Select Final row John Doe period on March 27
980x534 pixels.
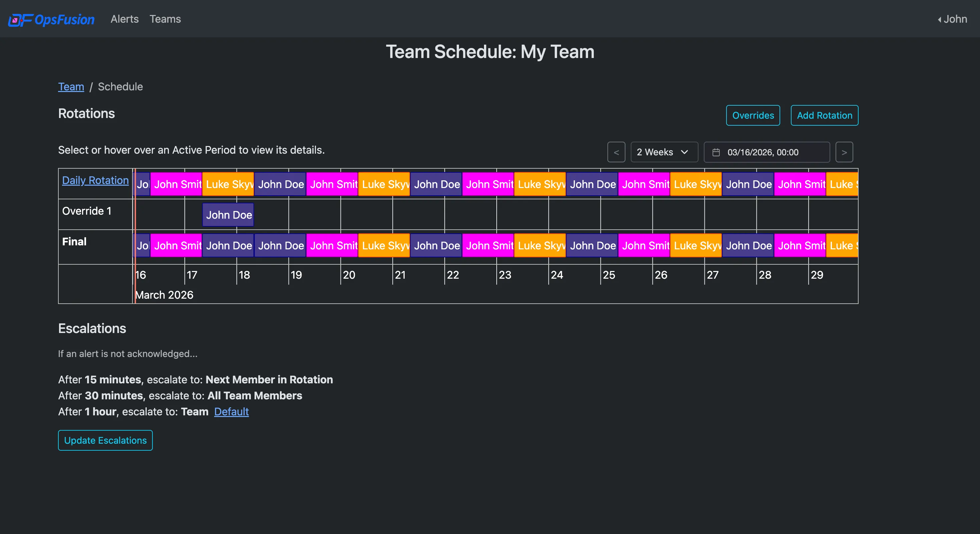point(748,246)
